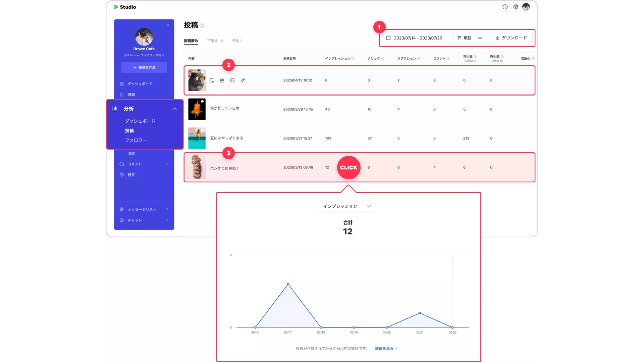The image size is (644, 362).
Task: Open analytics chart icon for cat post
Action: tap(222, 80)
